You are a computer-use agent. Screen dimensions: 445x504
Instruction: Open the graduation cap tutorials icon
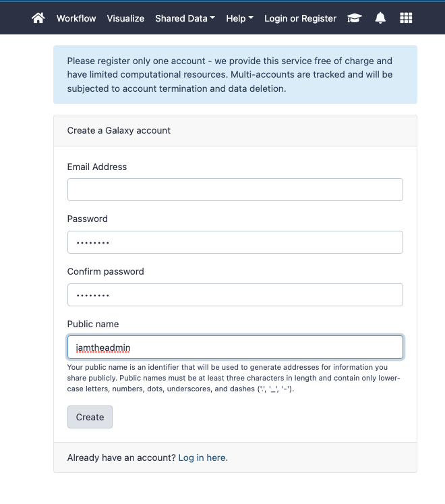point(355,18)
